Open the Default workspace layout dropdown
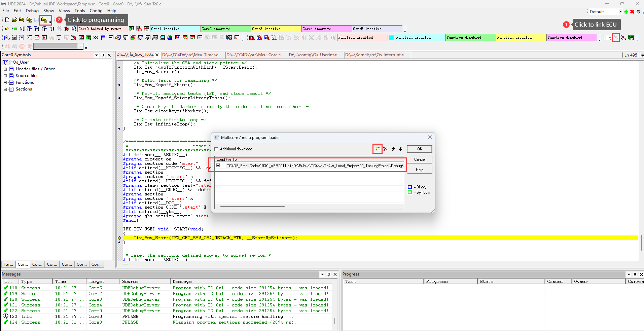The height and width of the screenshot is (331, 644). (620, 12)
